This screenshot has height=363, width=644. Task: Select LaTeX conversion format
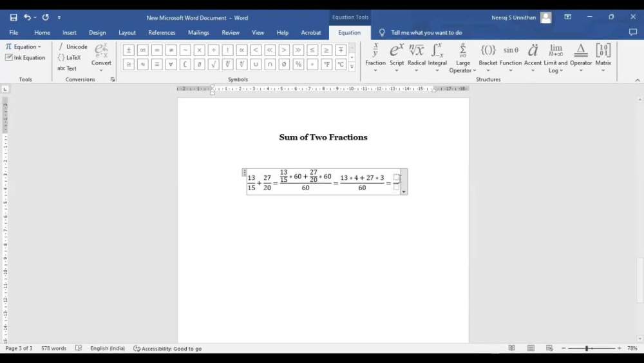point(70,57)
